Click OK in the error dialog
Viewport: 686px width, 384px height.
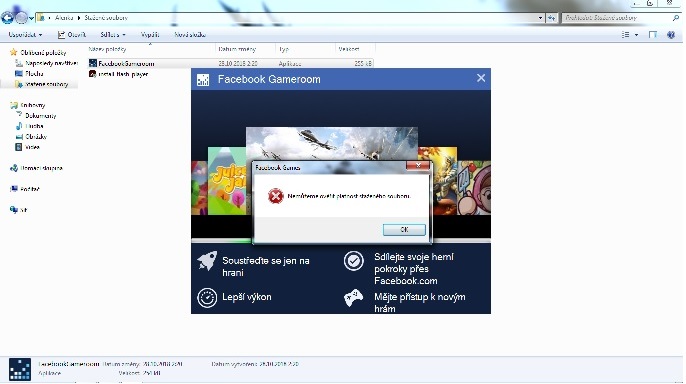[x=404, y=230]
